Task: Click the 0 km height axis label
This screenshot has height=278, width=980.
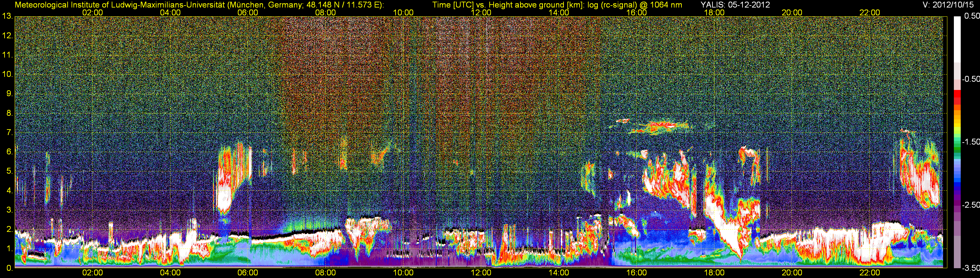Action: pos(9,268)
